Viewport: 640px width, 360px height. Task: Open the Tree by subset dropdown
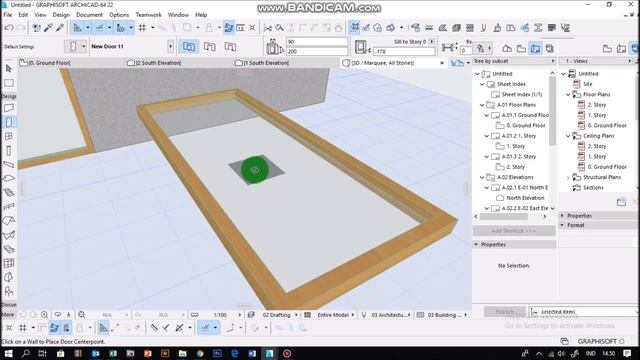[514, 61]
